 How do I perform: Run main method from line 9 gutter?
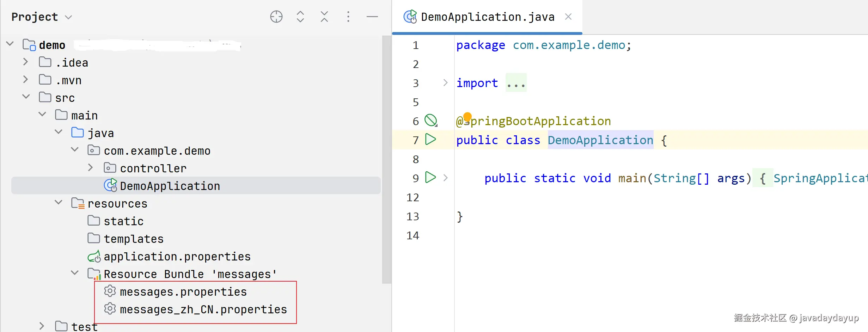coord(430,177)
